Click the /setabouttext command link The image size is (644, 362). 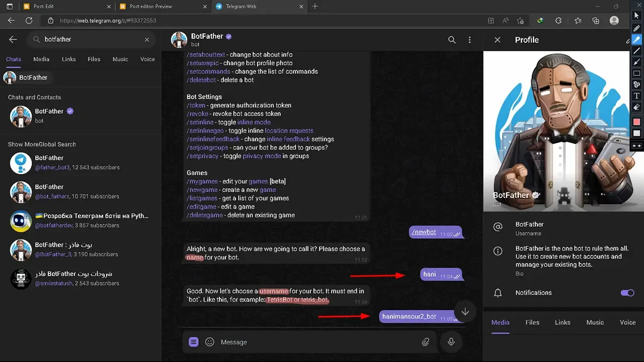click(x=206, y=54)
